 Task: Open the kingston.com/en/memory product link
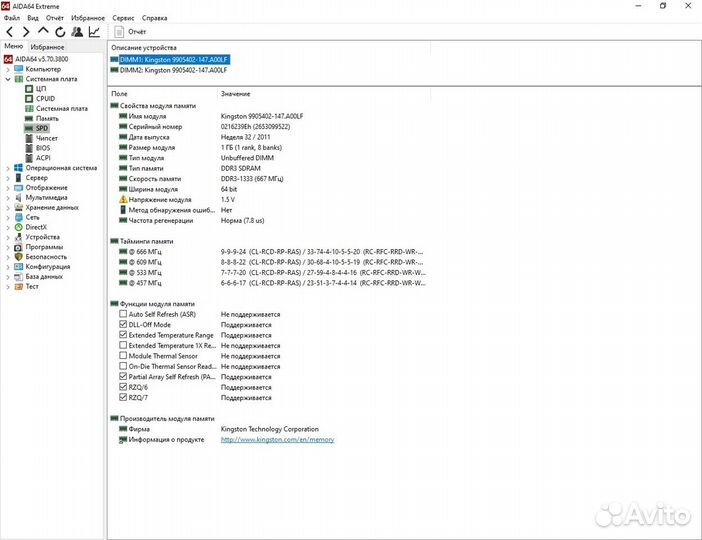coord(278,440)
